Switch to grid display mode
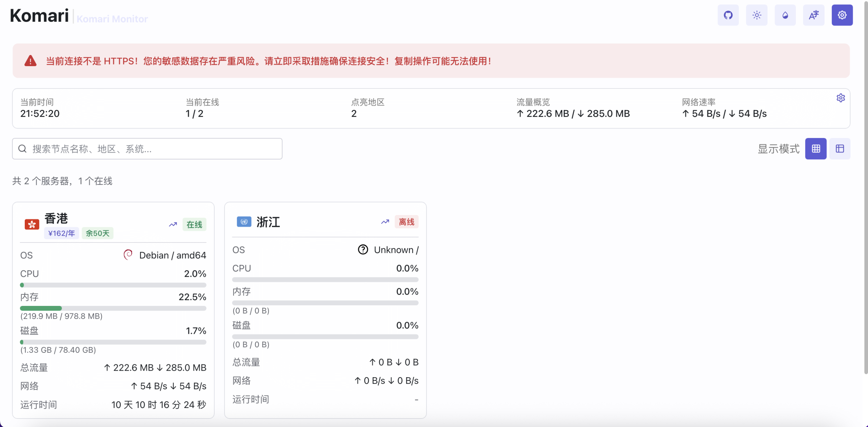 point(816,149)
